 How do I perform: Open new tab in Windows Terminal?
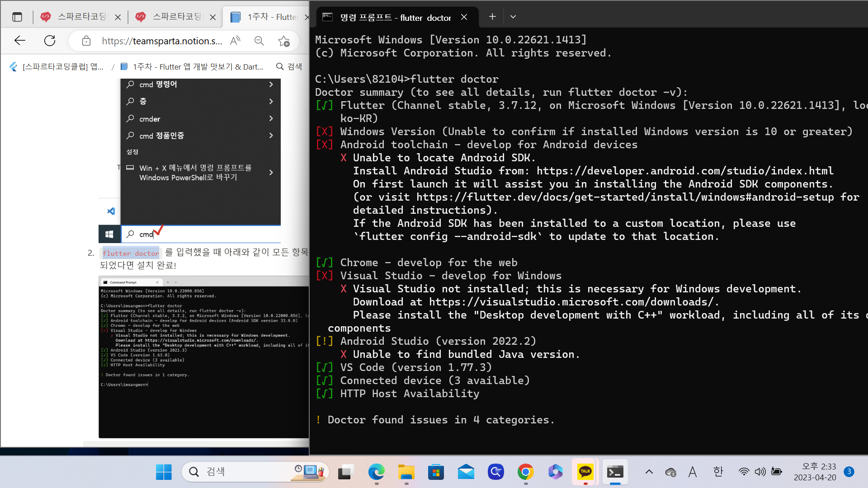point(492,17)
